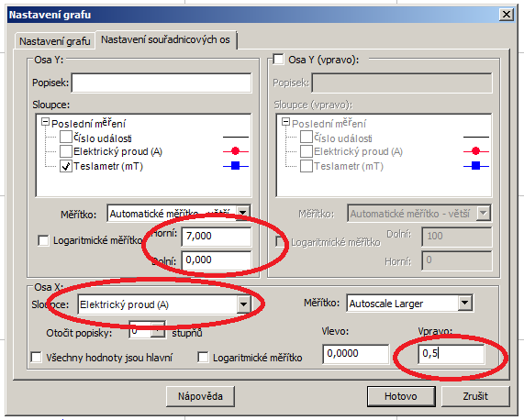Open the Osa Y Měřítko dropdown
This screenshot has width=524, height=420.
[243, 213]
